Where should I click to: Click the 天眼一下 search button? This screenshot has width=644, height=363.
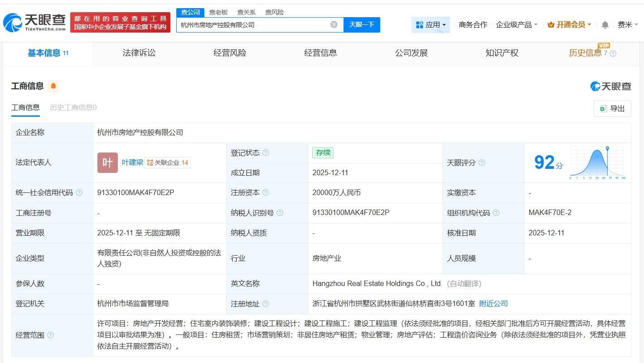pos(362,25)
